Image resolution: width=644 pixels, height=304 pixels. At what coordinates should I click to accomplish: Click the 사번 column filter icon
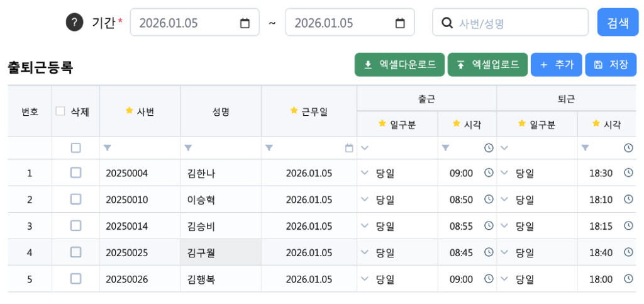pos(107,148)
